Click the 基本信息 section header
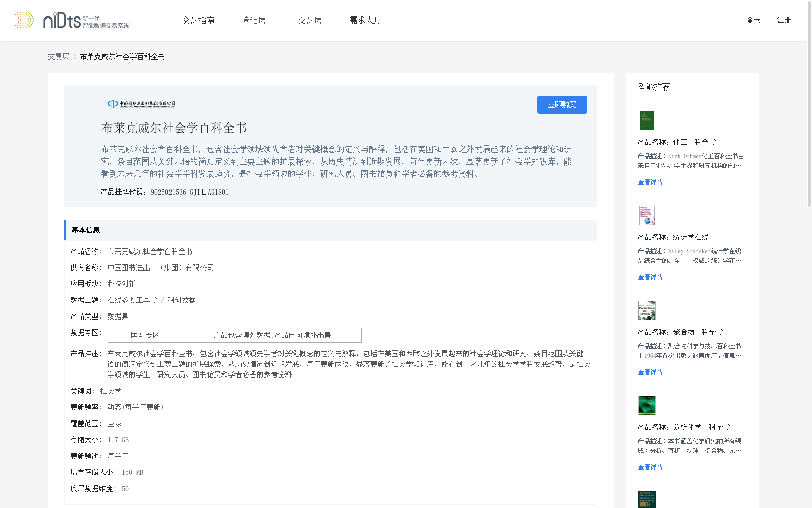This screenshot has height=508, width=812. (331, 230)
